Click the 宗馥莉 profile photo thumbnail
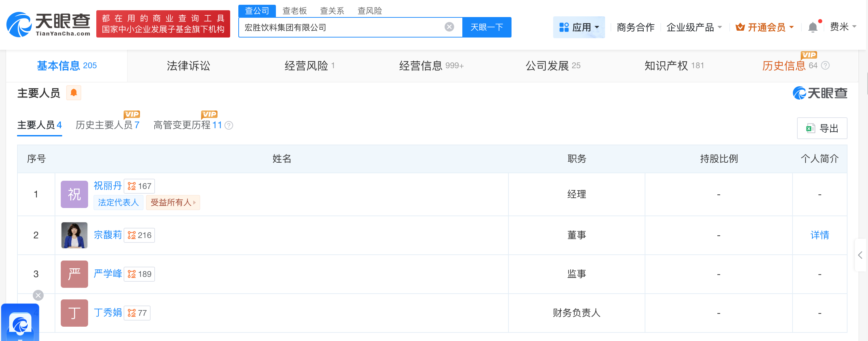Screen dimensions: 868x341 [x=74, y=235]
